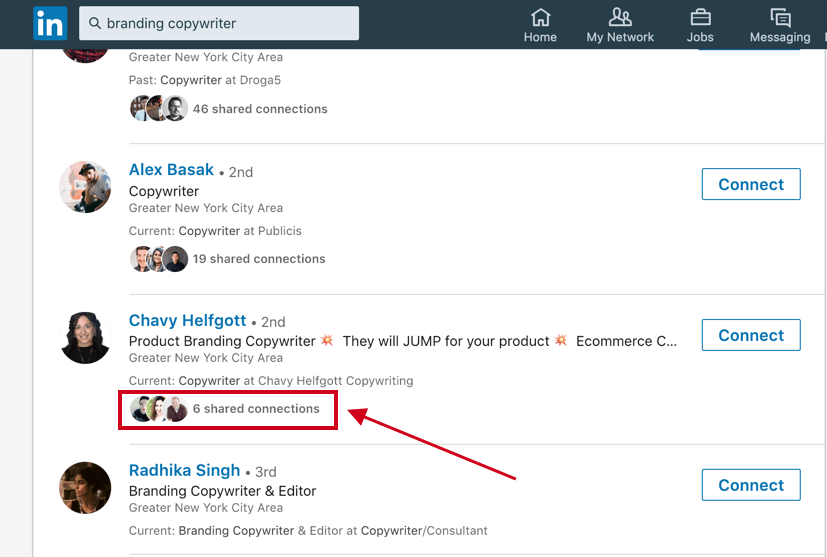
Task: Click the LinkedIn logo icon
Action: click(50, 23)
